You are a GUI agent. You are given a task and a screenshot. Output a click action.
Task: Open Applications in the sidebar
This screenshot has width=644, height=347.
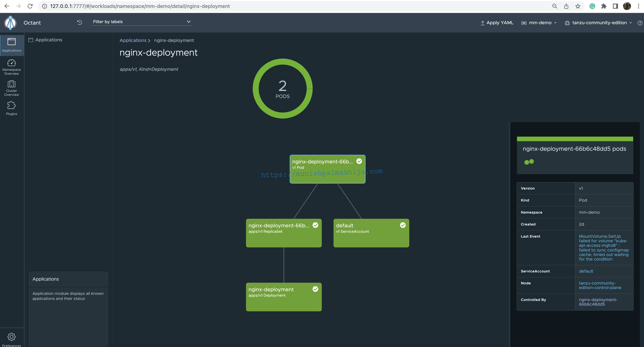click(x=12, y=45)
